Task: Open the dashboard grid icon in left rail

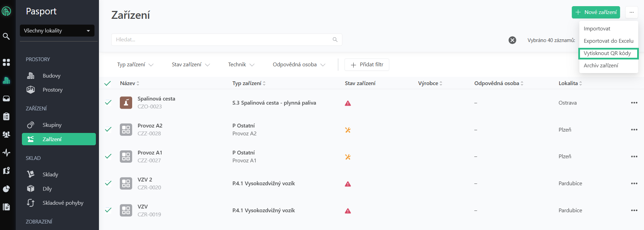Action: pos(6,62)
